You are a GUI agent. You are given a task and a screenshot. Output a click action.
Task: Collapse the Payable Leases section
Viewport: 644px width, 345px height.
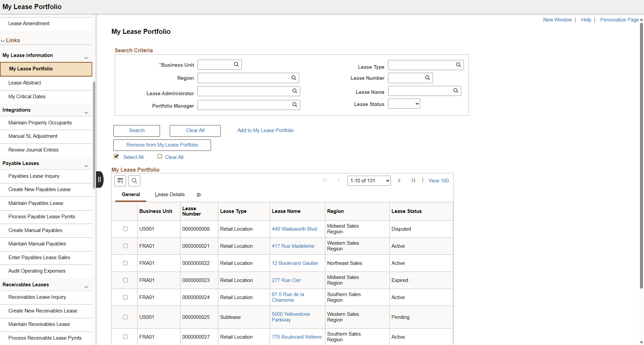(86, 166)
